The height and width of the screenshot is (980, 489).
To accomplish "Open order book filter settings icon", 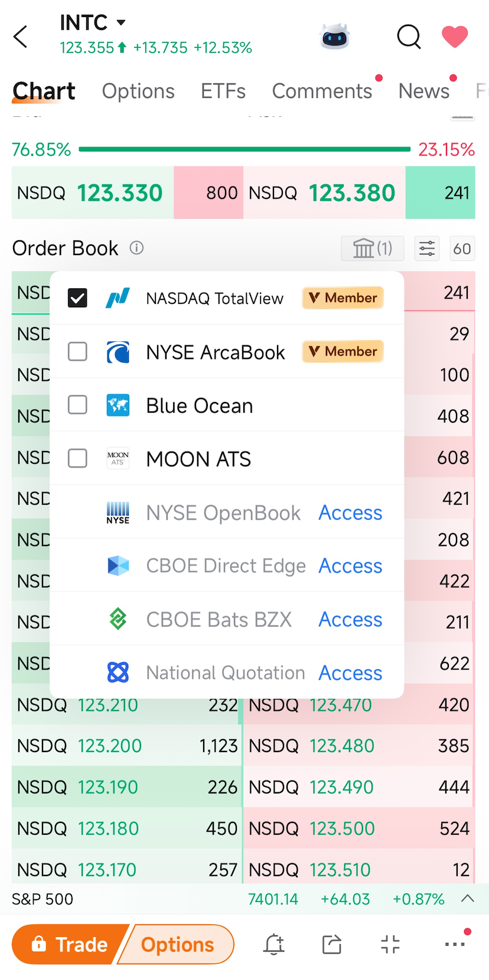I will [x=427, y=249].
